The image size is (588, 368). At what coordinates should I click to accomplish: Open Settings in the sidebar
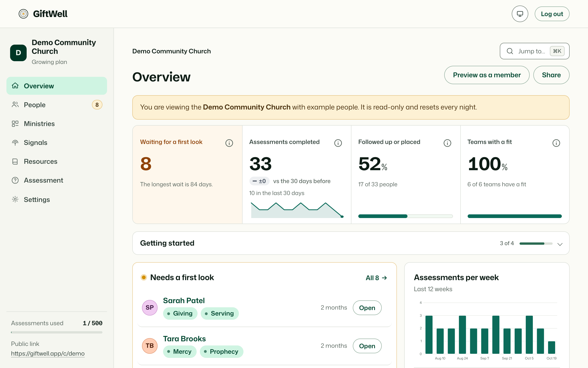tap(57, 199)
